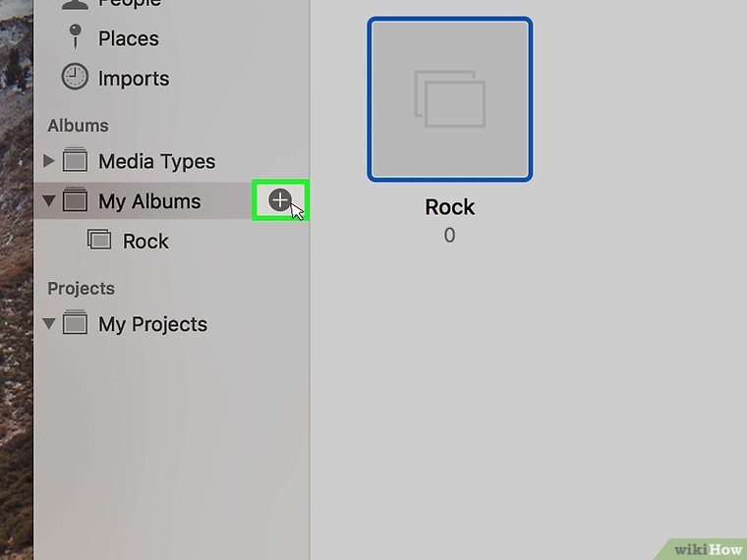This screenshot has width=747, height=560.
Task: Open Imports from the sidebar
Action: tap(133, 79)
